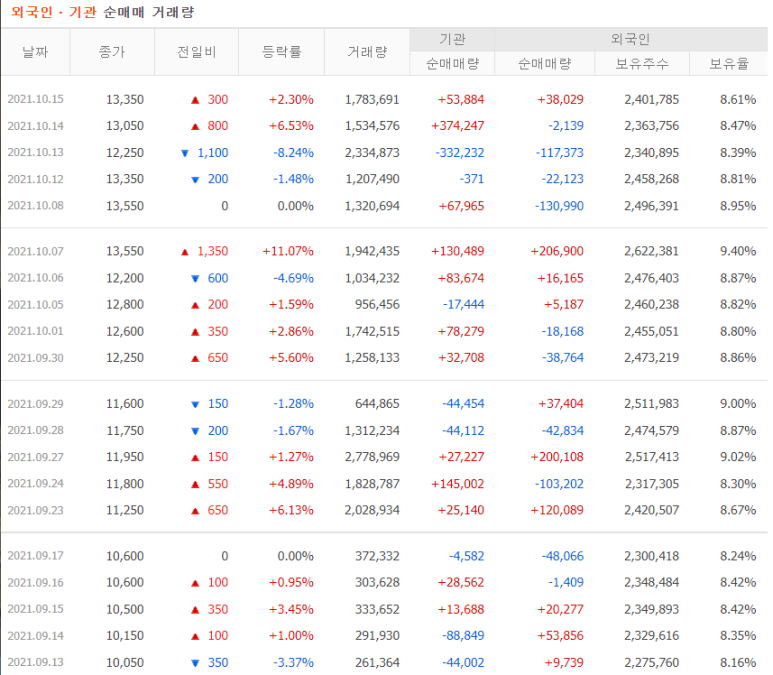Screen dimensions: 773x675
Task: Click the up arrow beside 300 change
Action: click(x=195, y=100)
